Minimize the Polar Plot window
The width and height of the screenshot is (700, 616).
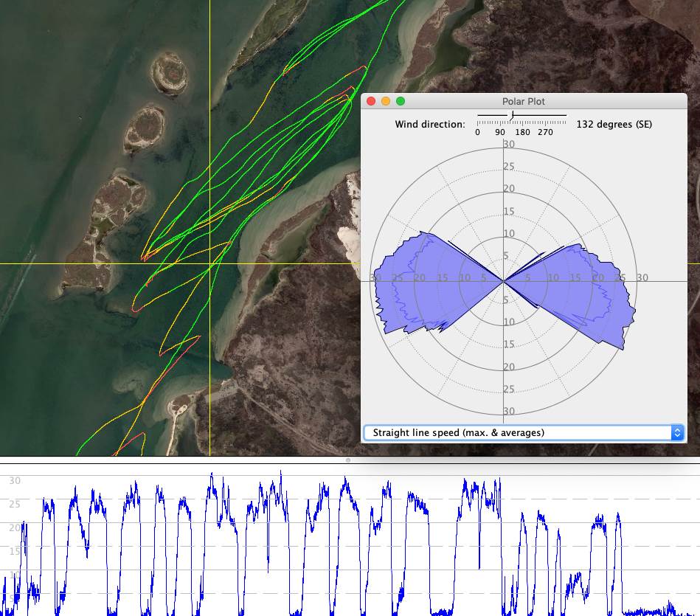pos(386,101)
